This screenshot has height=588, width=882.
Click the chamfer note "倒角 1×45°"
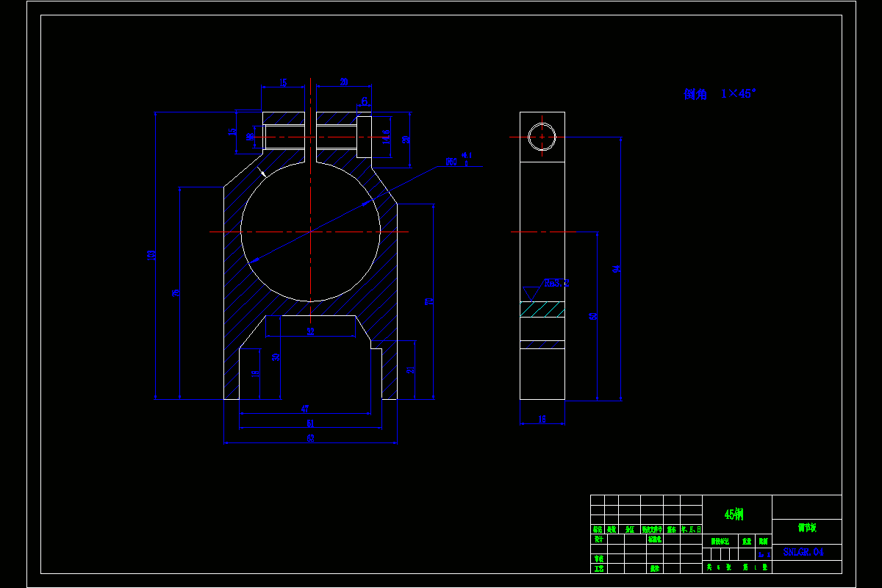[720, 94]
